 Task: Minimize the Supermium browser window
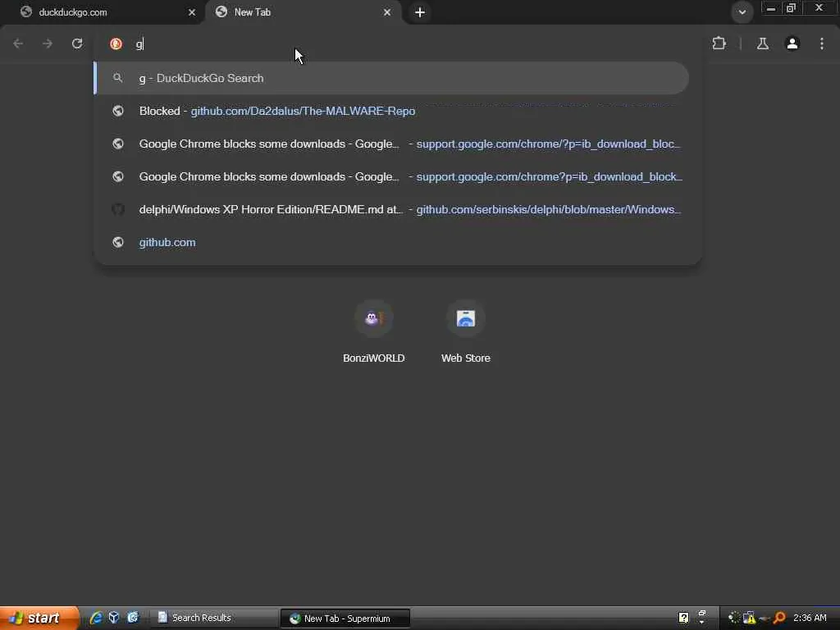point(771,8)
